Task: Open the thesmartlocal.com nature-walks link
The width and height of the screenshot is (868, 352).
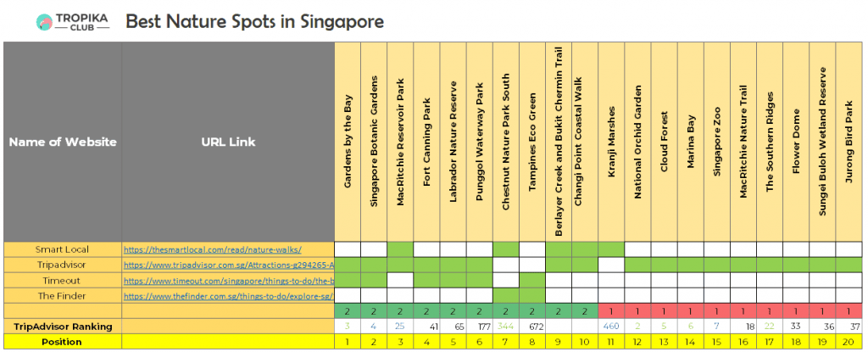Action: pos(213,250)
